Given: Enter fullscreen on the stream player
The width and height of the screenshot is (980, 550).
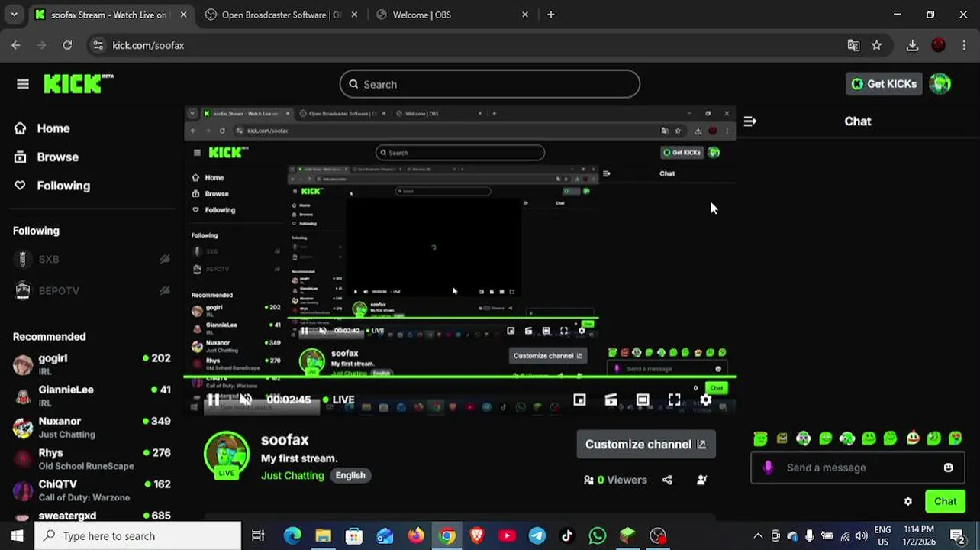Looking at the screenshot, I should click(674, 400).
